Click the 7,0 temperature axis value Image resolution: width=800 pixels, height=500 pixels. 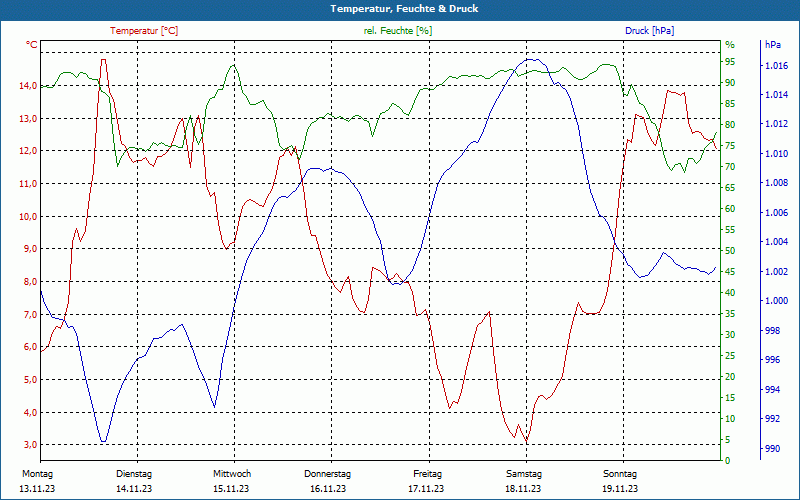[x=30, y=314]
